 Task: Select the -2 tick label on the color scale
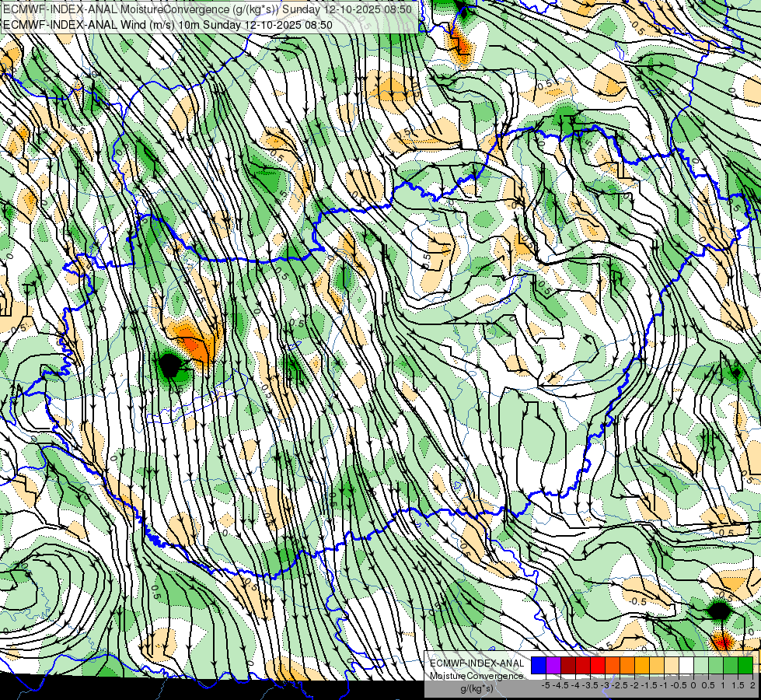pos(634,685)
